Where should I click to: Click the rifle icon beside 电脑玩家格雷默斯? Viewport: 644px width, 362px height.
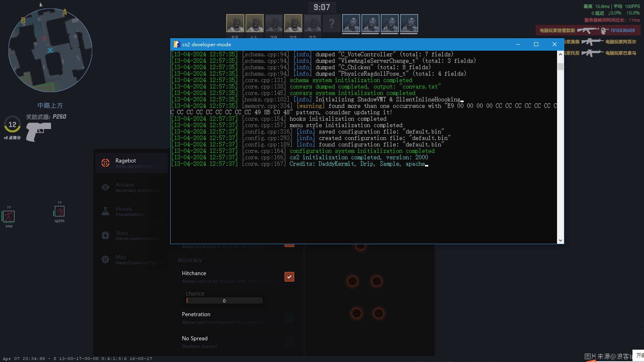click(x=588, y=31)
